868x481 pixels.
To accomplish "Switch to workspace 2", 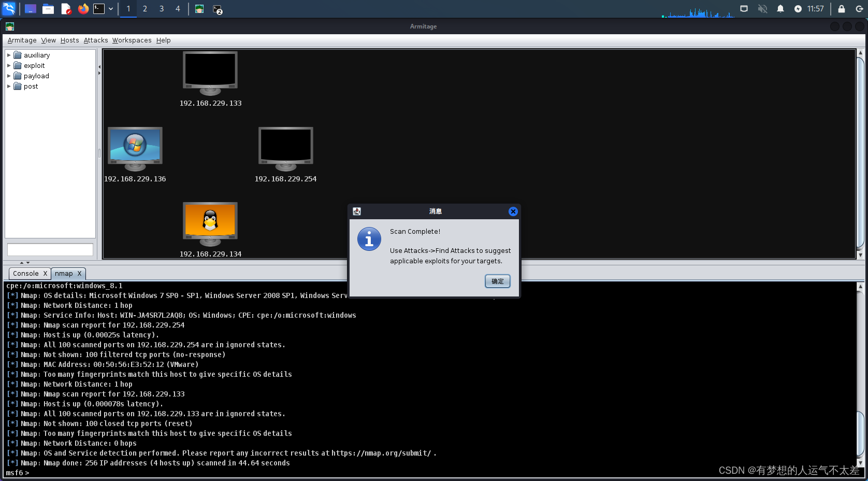I will click(145, 9).
